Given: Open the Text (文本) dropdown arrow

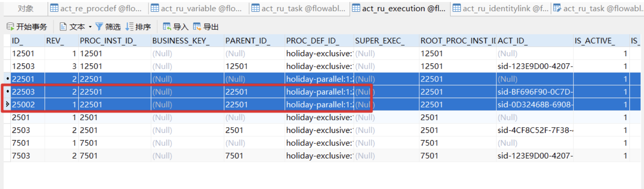Looking at the screenshot, I should coord(90,27).
